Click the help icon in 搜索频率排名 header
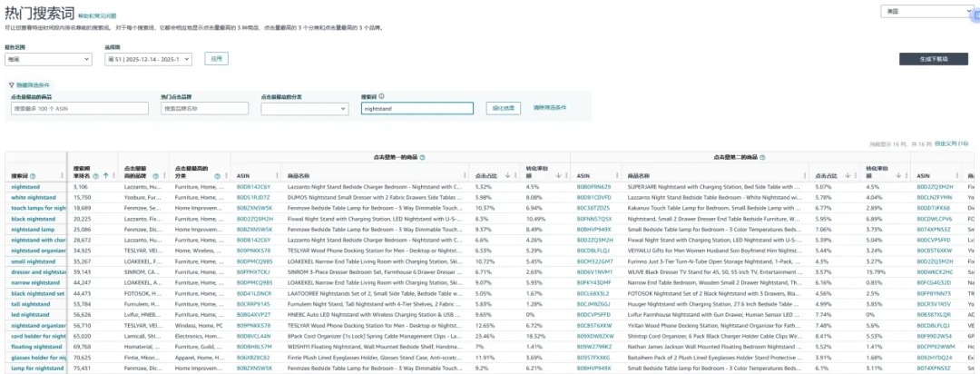Image resolution: width=980 pixels, height=374 pixels. 95,176
